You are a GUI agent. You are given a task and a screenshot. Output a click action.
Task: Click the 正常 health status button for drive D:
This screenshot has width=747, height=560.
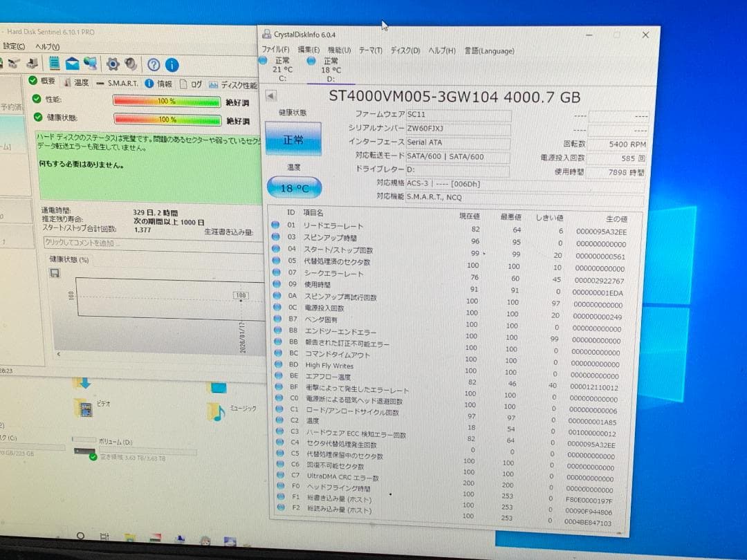click(x=294, y=138)
